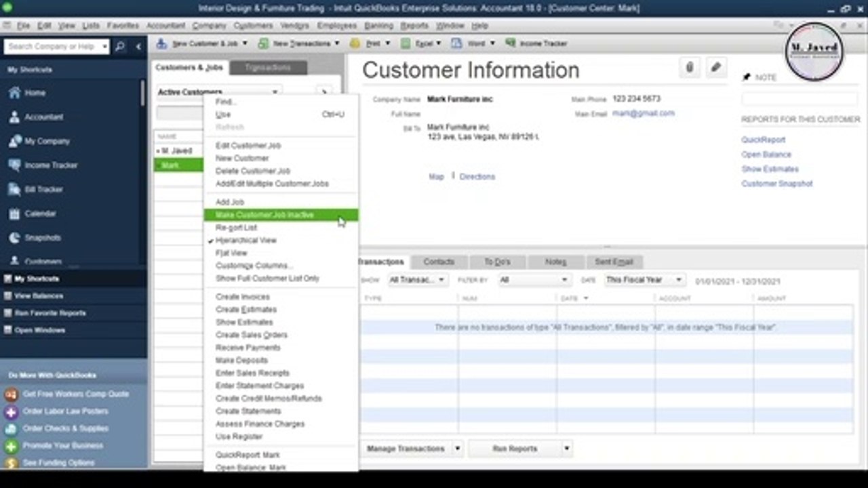Switch to the Notes tab
Image resolution: width=868 pixels, height=488 pixels.
tap(555, 262)
